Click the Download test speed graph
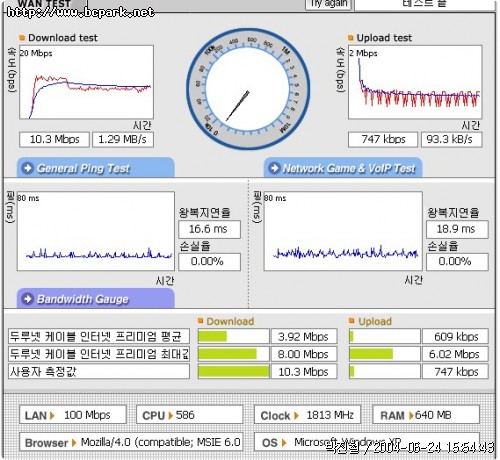 coord(87,82)
